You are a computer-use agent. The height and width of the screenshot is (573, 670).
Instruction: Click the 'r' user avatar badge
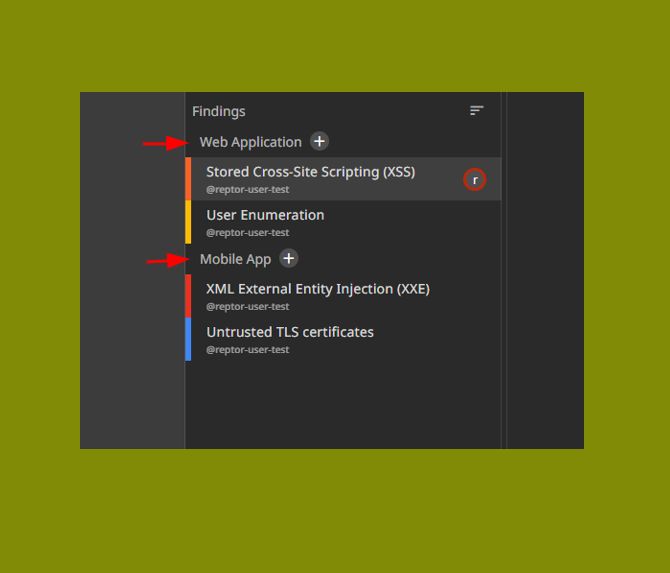tap(474, 180)
